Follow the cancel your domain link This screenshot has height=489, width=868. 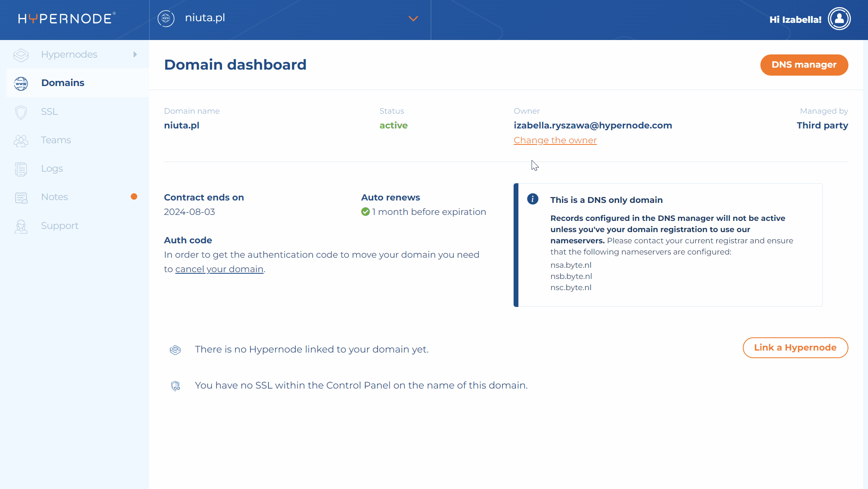pos(219,269)
